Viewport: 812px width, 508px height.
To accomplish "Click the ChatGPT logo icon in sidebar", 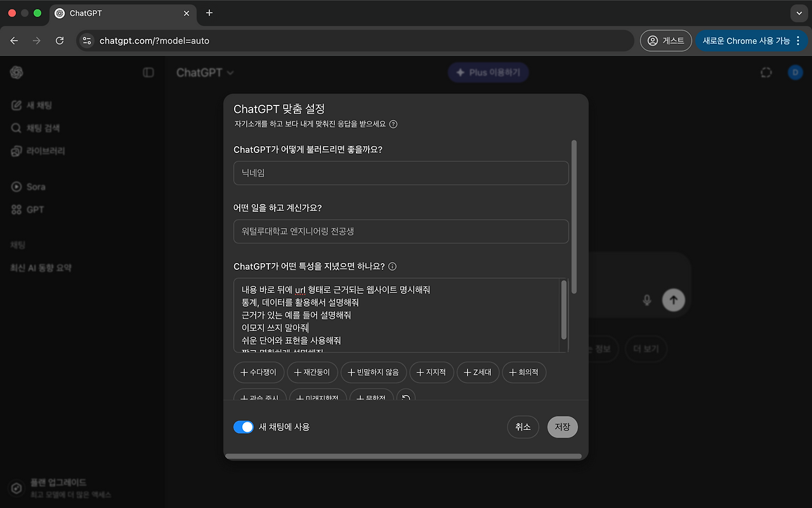I will click(x=16, y=72).
